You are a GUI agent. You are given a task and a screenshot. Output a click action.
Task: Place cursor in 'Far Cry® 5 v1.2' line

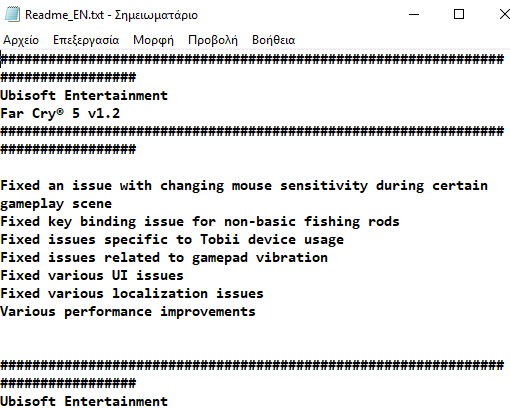(60, 114)
